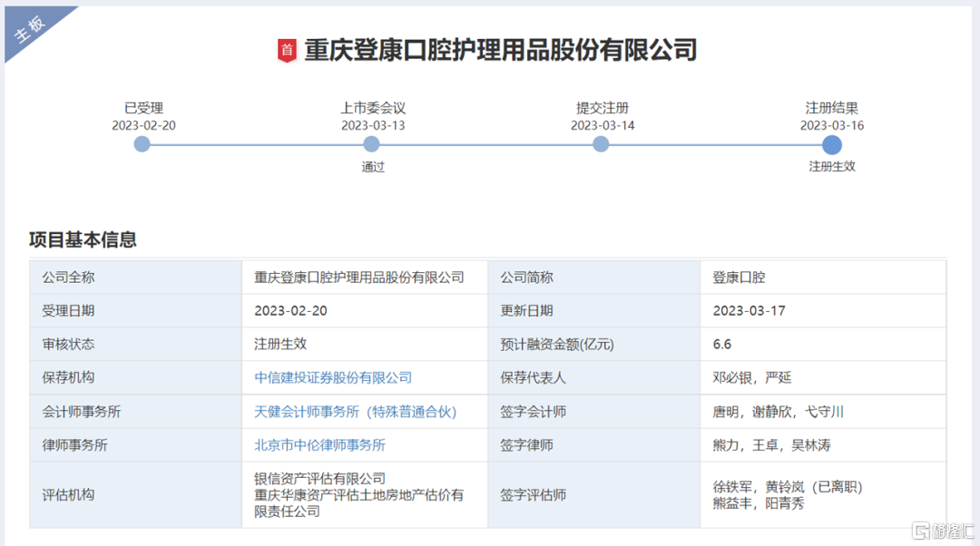
Task: Click the full company name table cell
Action: click(365, 278)
